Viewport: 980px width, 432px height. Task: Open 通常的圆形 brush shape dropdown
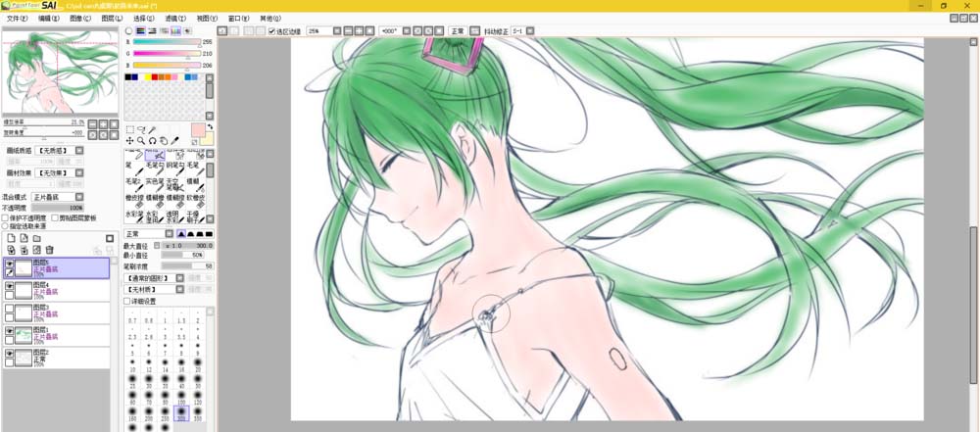tap(180, 278)
